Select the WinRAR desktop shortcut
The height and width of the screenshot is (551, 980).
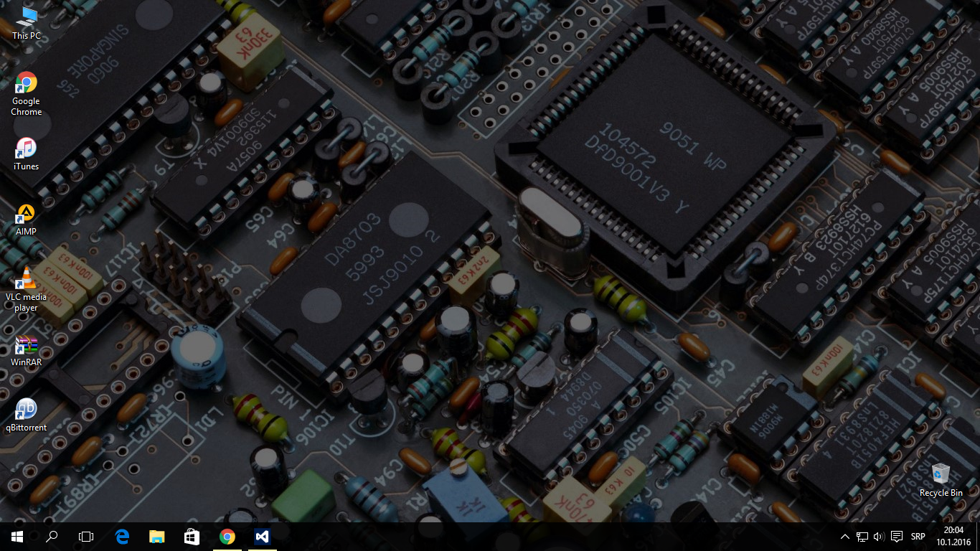coord(27,349)
